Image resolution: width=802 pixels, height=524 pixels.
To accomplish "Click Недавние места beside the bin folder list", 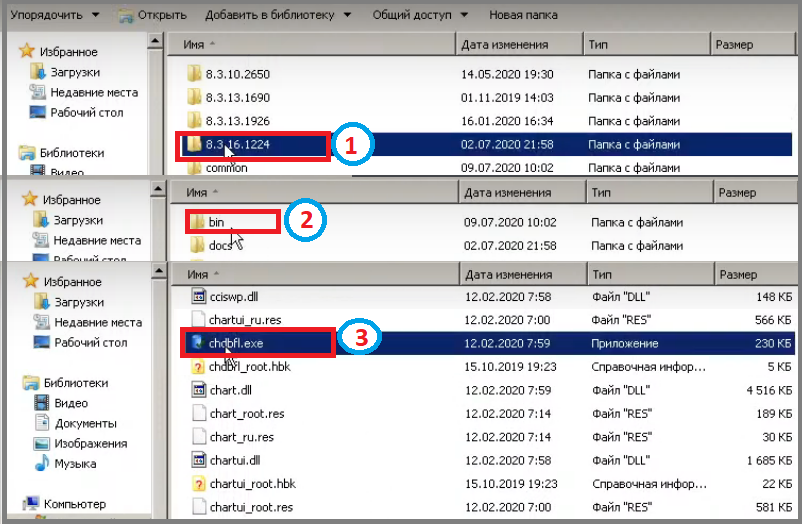I will [x=87, y=240].
